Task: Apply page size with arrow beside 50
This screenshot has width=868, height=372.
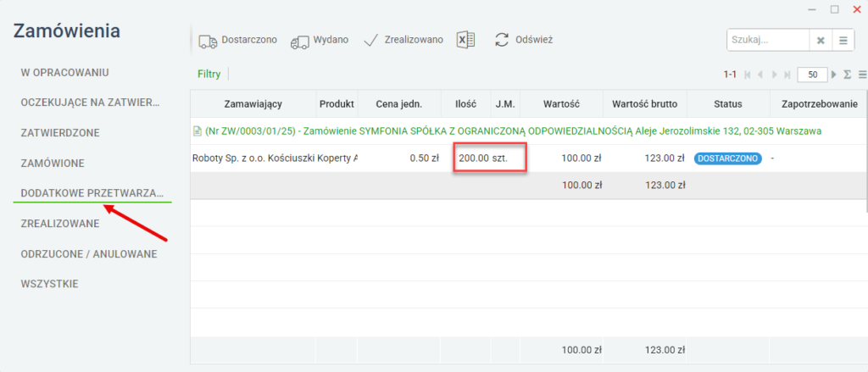Action: pos(834,75)
